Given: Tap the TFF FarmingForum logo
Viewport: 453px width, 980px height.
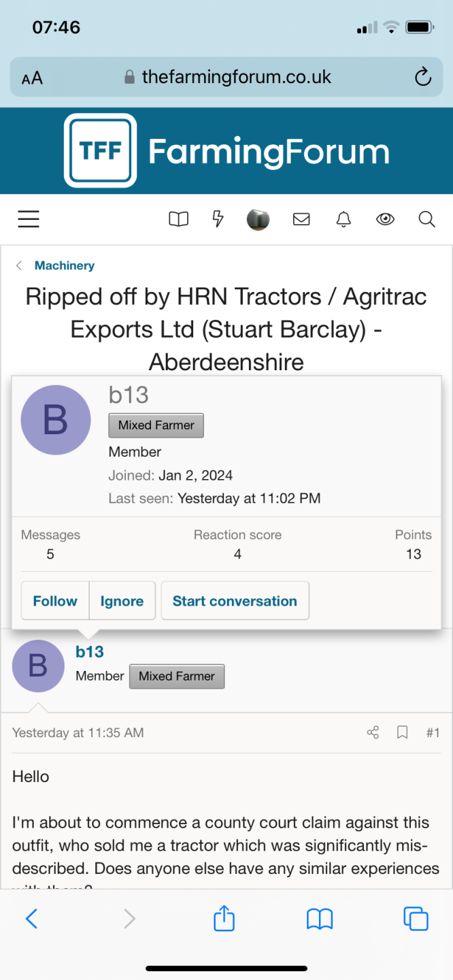Looking at the screenshot, I should (x=227, y=150).
